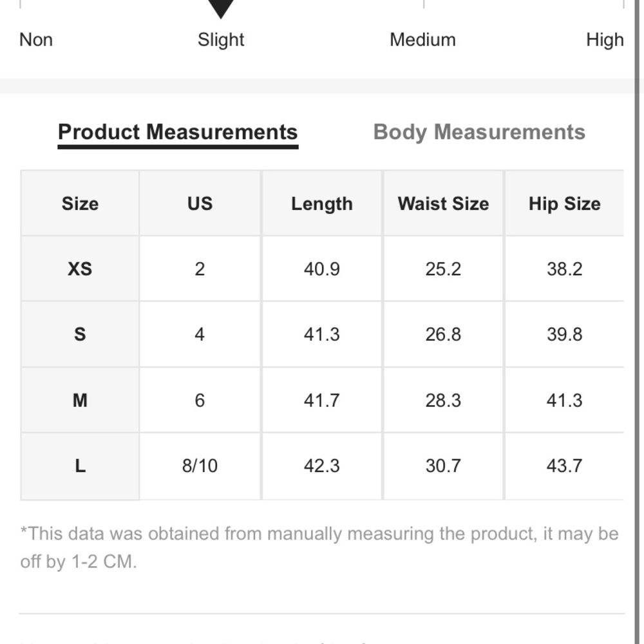Viewport: 644px width, 644px height.
Task: Click the Size column header
Action: point(80,204)
